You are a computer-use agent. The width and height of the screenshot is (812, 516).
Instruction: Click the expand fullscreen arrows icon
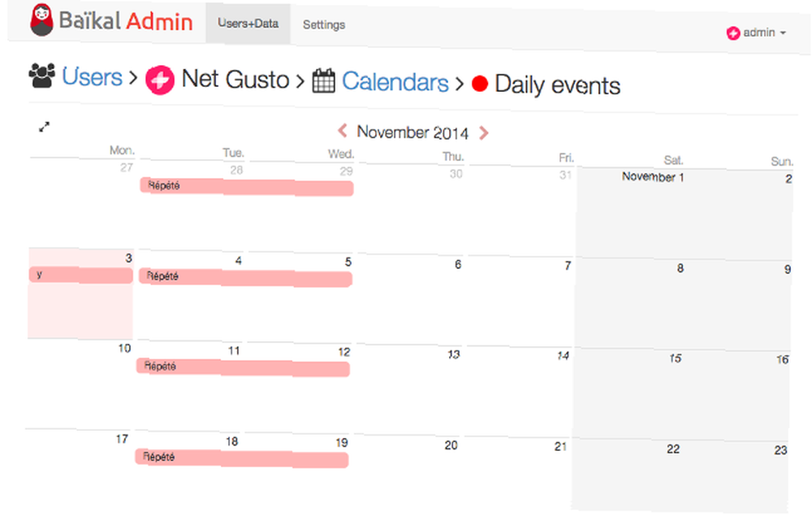45,127
